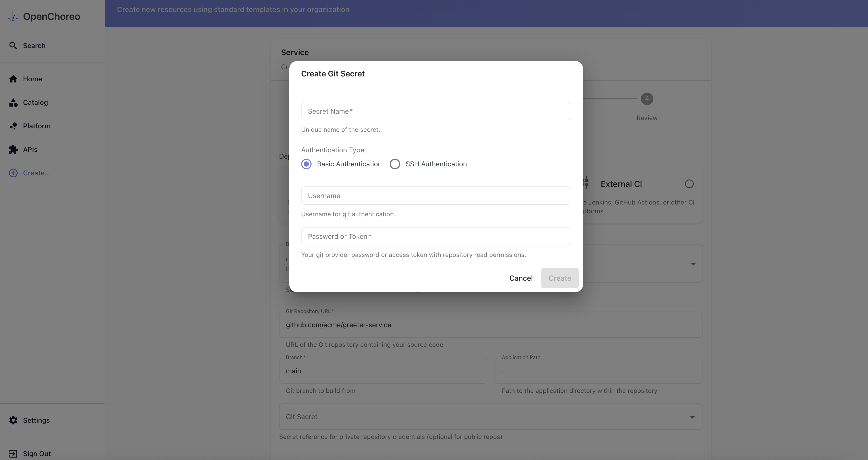
Task: Select SSH Authentication radio button
Action: (395, 164)
